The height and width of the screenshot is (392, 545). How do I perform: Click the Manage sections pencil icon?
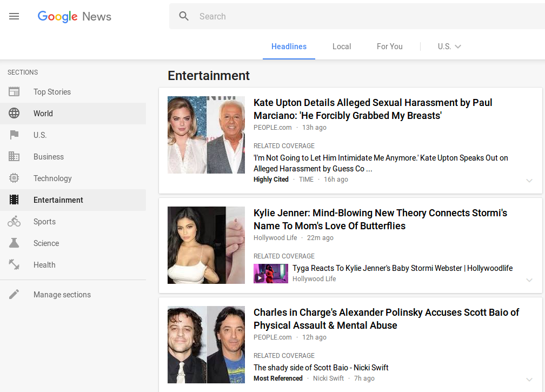coord(14,294)
